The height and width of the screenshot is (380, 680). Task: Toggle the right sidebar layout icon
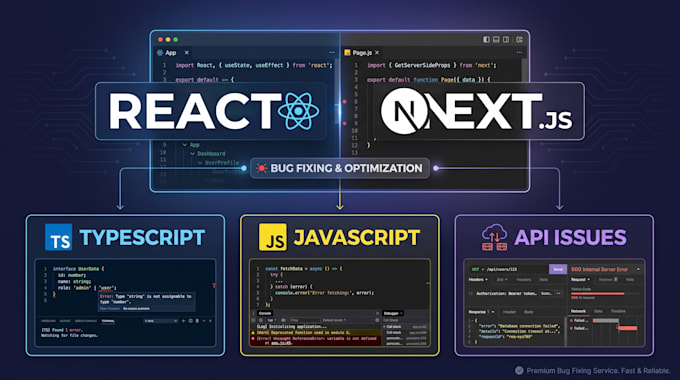click(506, 39)
